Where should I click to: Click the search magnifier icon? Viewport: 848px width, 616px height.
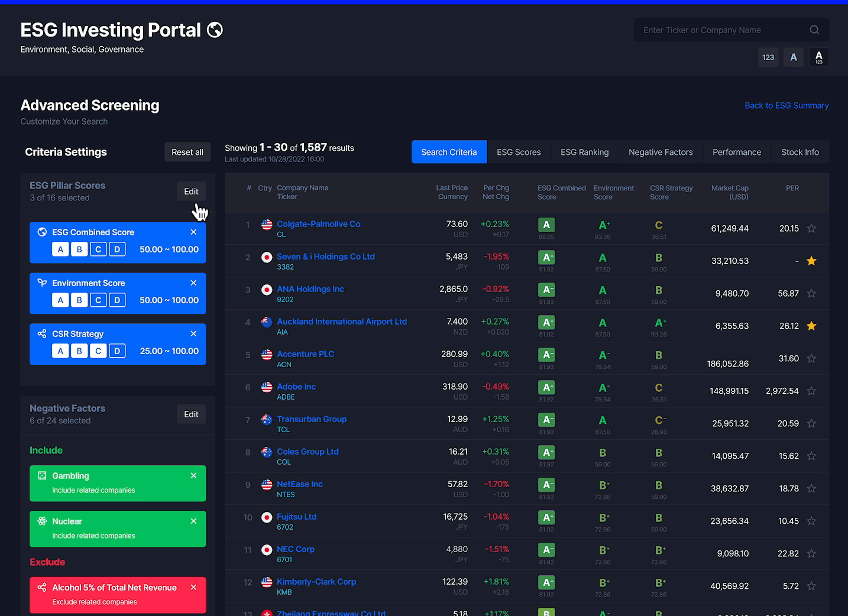coord(814,30)
